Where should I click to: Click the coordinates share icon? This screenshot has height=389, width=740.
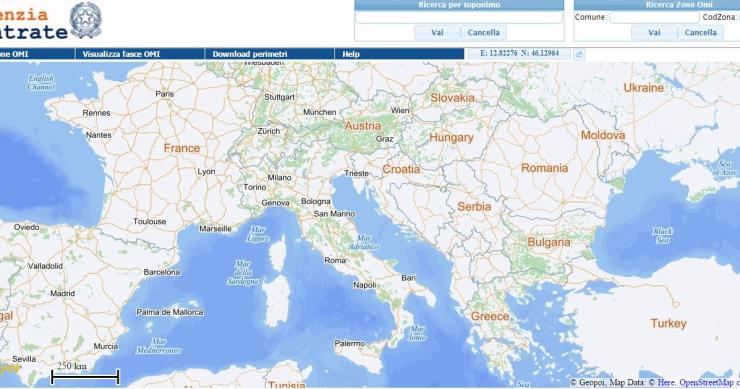pyautogui.click(x=579, y=54)
